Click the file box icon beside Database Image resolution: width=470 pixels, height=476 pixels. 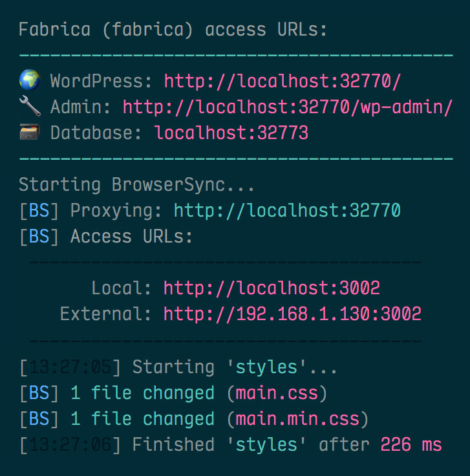click(29, 133)
